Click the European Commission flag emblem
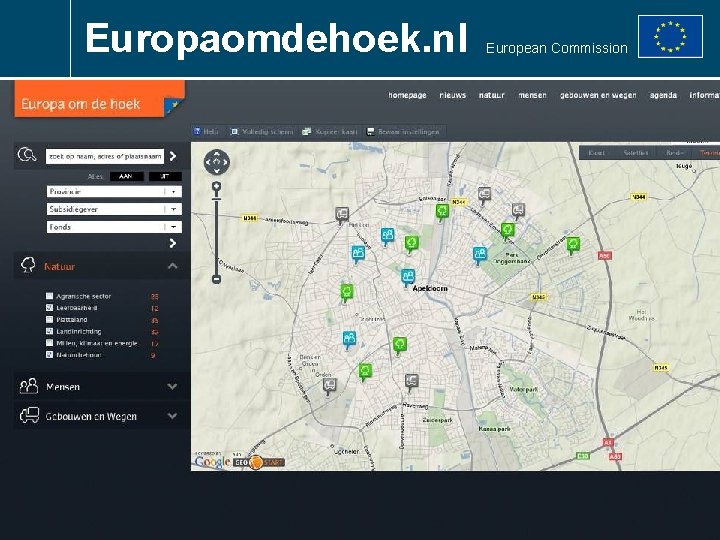Screen dimensions: 720x540 coord(670,36)
